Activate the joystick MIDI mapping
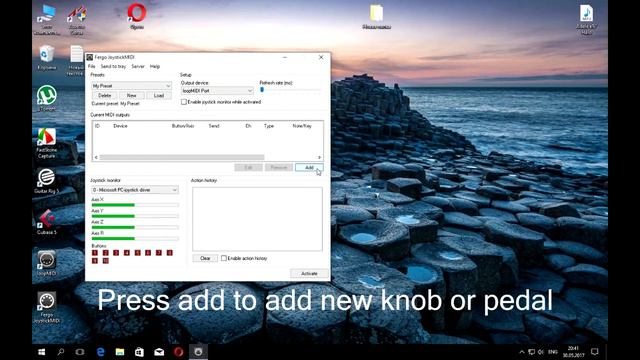640x360 pixels. point(309,273)
